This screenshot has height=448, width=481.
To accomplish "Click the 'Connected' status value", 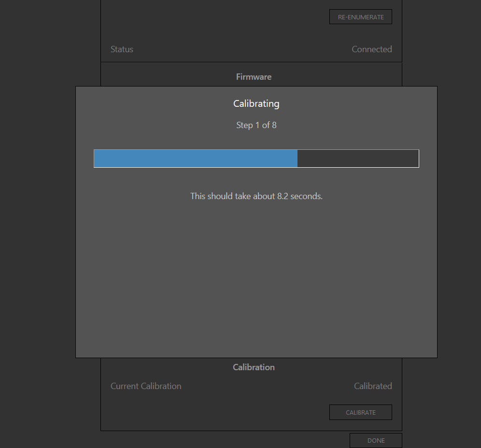I will click(x=371, y=49).
